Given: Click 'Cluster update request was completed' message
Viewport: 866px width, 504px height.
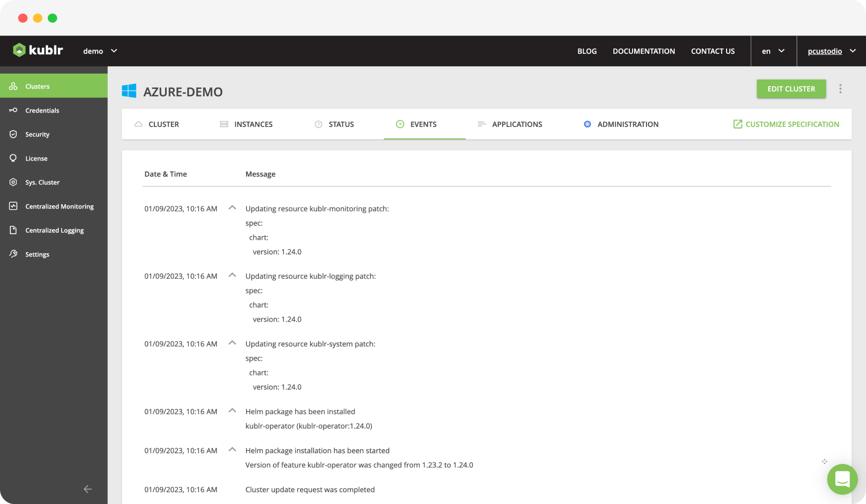Looking at the screenshot, I should point(310,489).
